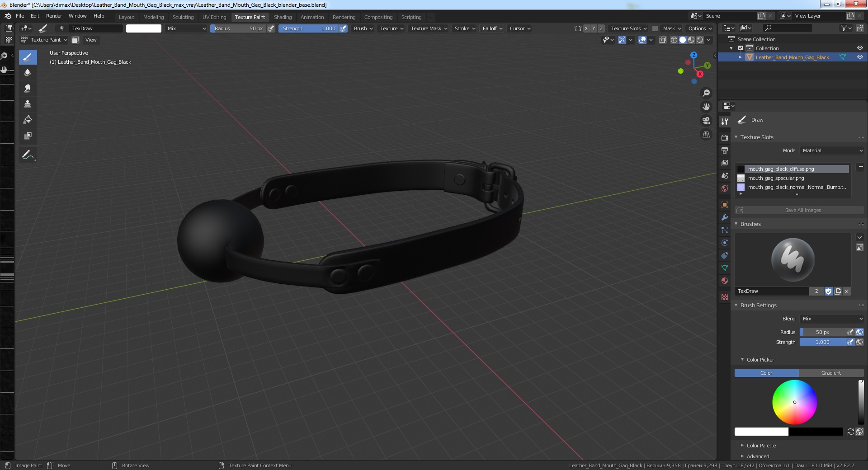The width and height of the screenshot is (868, 470).
Task: Open the Options dropdown
Action: tap(700, 28)
